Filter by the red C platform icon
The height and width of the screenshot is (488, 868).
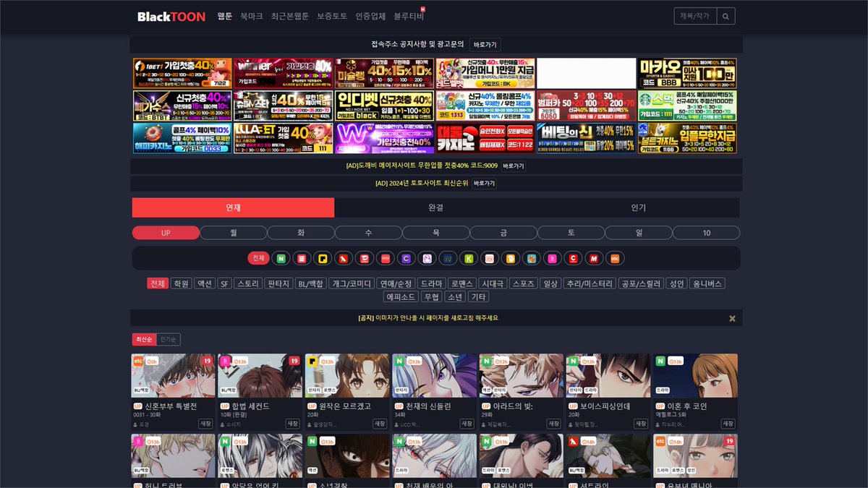click(x=573, y=258)
